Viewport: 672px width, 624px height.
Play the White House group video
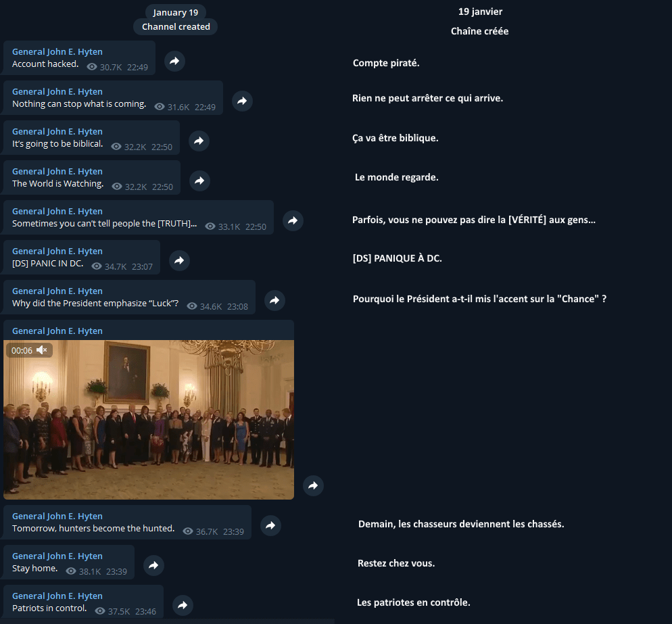[x=149, y=420]
